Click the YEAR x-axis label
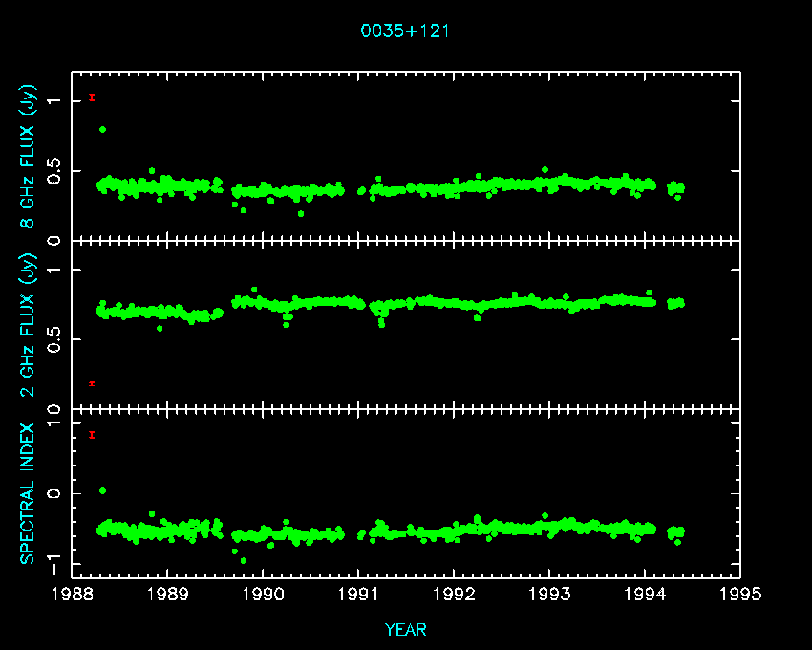The height and width of the screenshot is (650, 812). click(405, 629)
